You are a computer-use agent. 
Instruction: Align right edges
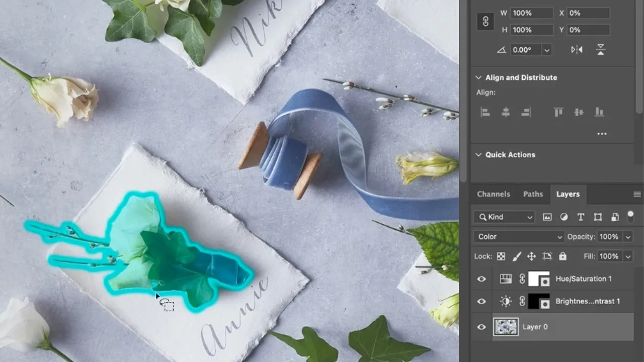point(526,112)
